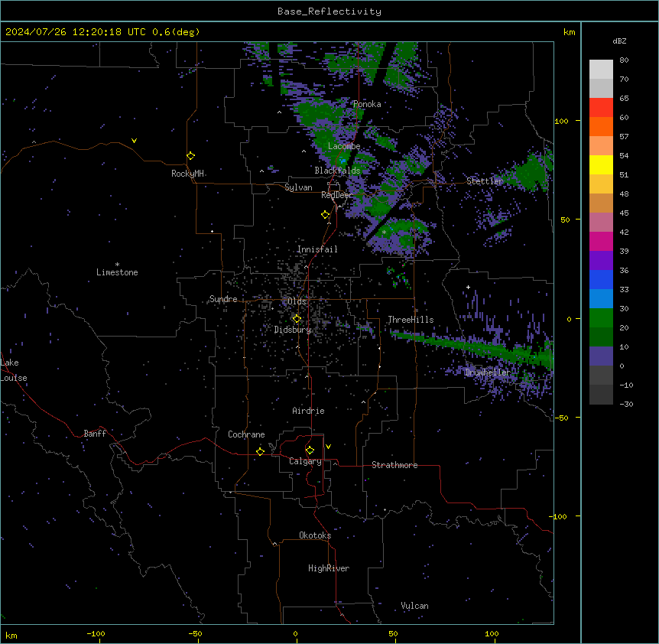Click the magenta 42-39 dBZ legend swatch
Image resolution: width=659 pixels, height=644 pixels.
coord(601,241)
